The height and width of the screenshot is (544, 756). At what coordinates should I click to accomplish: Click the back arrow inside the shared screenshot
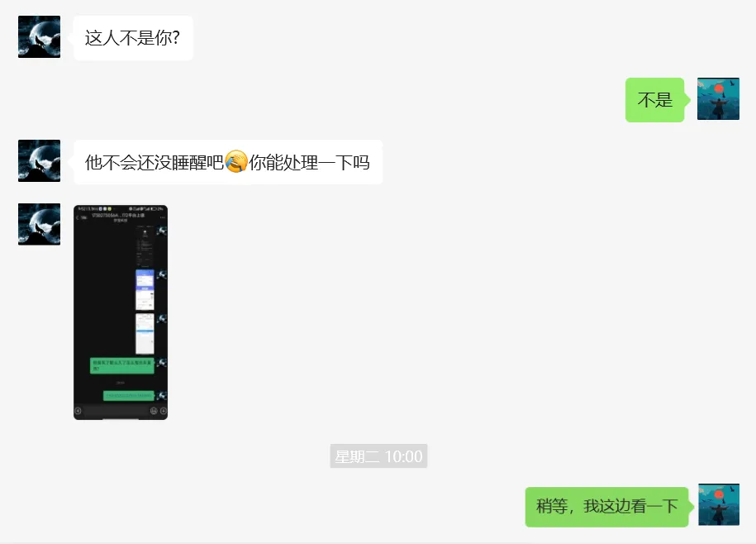78,217
